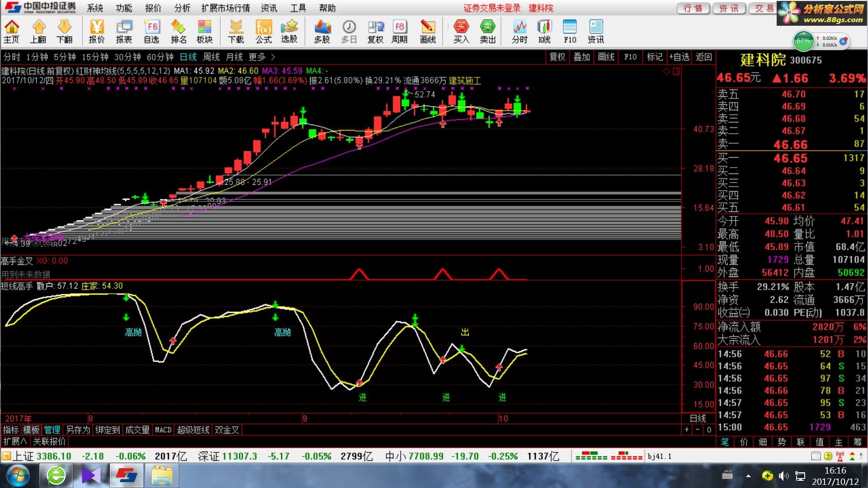Click the 另存为 save-as button
Image resolution: width=868 pixels, height=488 pixels.
78,430
